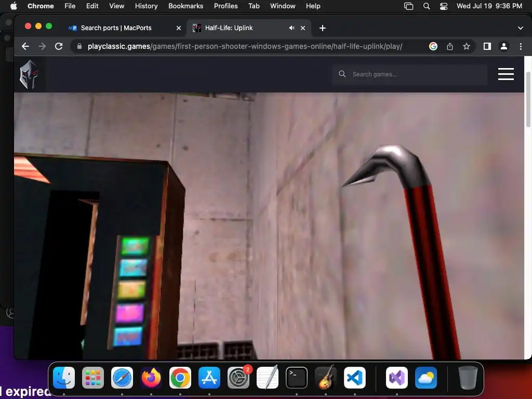Open the Weather app from the Dock
This screenshot has width=532, height=399.
point(426,378)
